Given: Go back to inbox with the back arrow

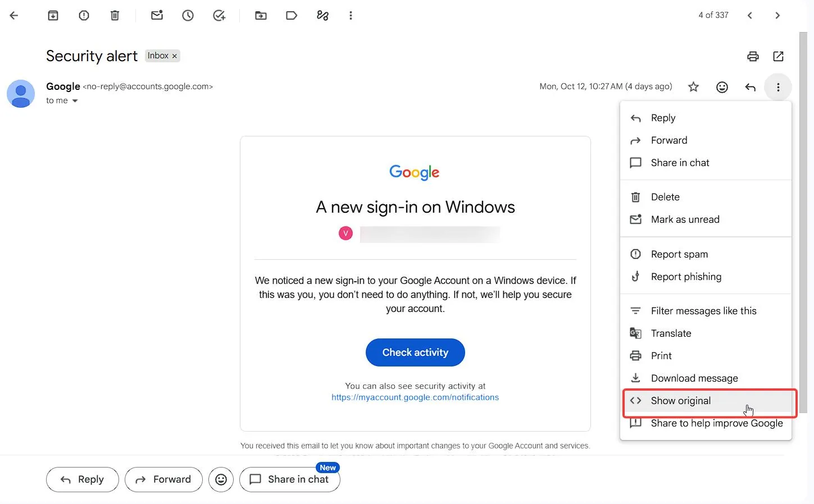Looking at the screenshot, I should coord(14,16).
